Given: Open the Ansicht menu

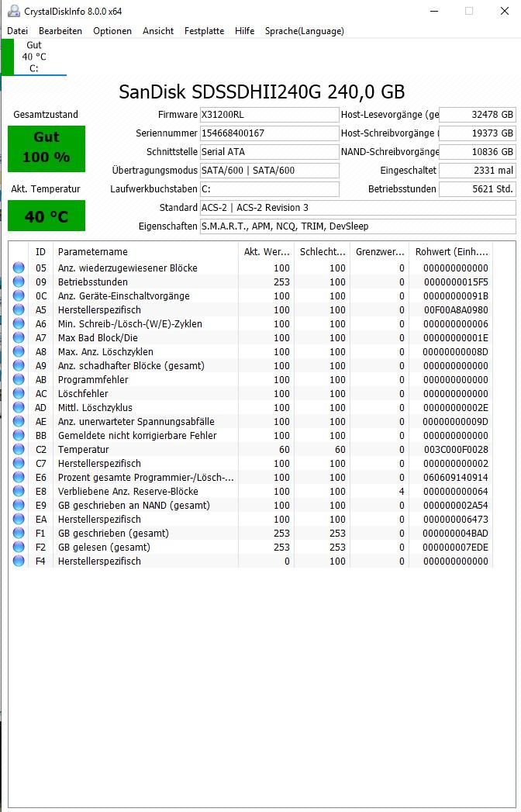Looking at the screenshot, I should click(158, 31).
